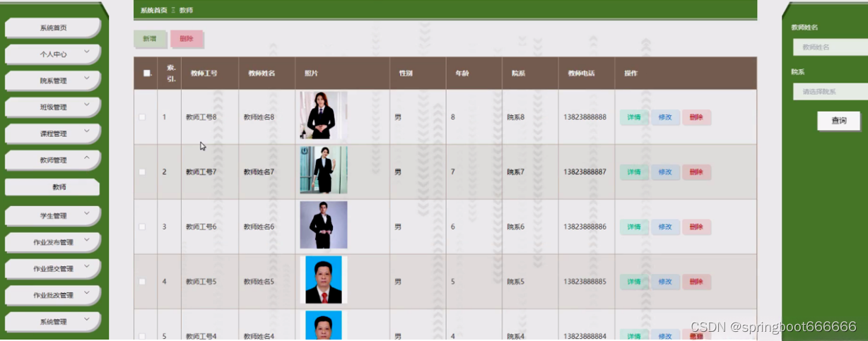Image resolution: width=868 pixels, height=341 pixels.
Task: Expand the 系统管理 menu chevron
Action: tap(87, 319)
